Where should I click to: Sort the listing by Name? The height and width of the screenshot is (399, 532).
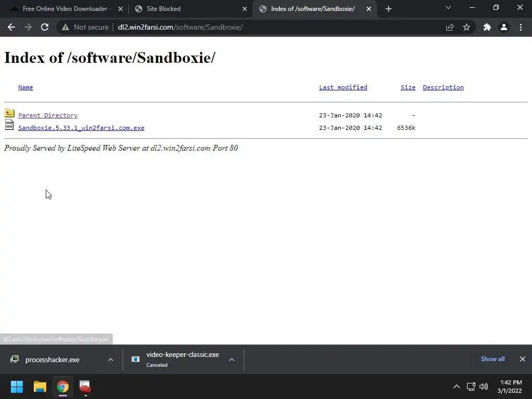click(x=25, y=87)
